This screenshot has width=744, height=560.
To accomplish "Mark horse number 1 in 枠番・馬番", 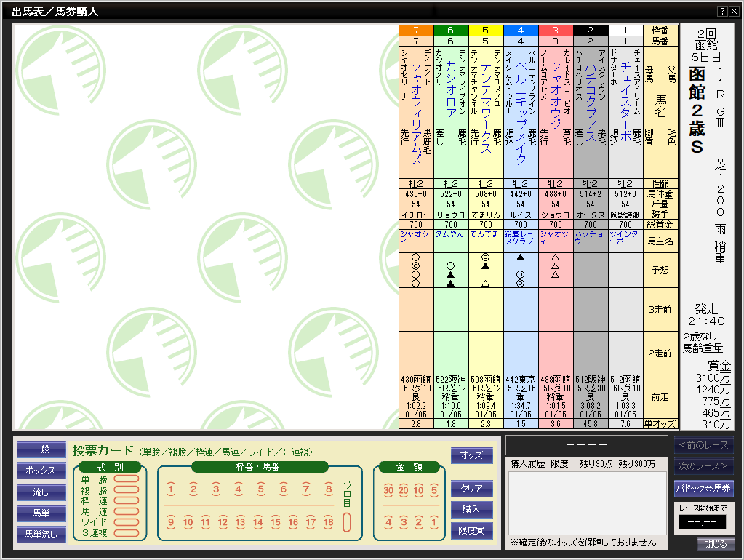I will pos(171,489).
